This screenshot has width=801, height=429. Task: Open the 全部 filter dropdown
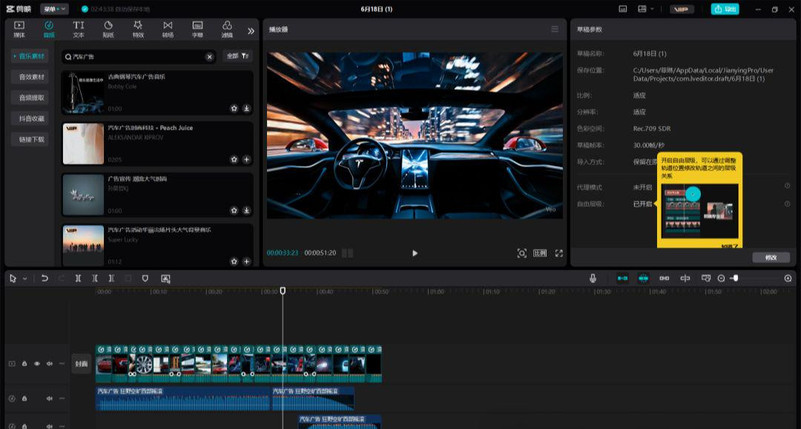[238, 56]
